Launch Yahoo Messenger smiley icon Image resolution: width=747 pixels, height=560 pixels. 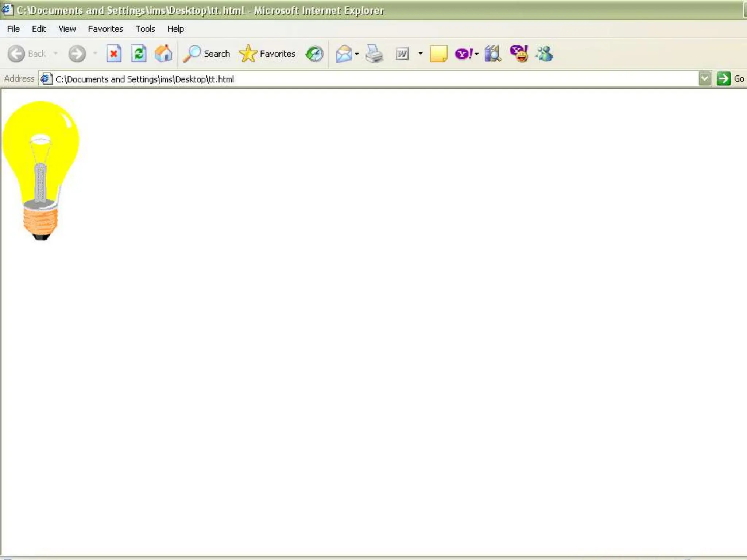pos(519,54)
